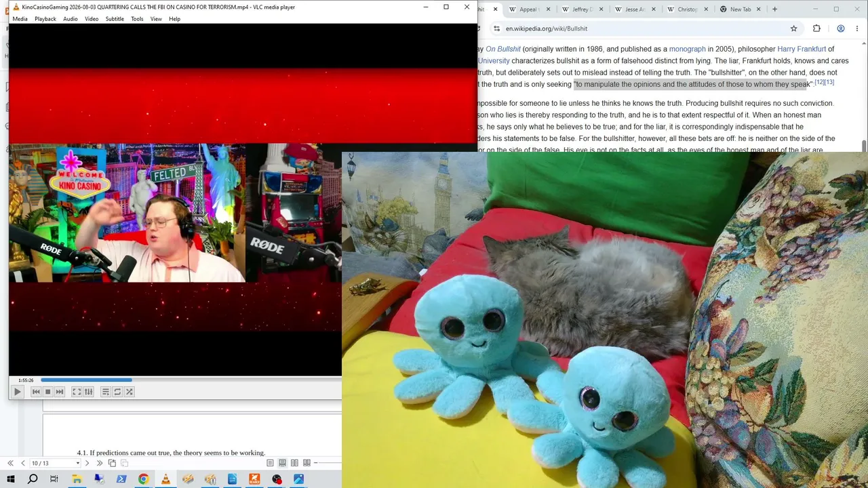
Task: Toggle VLC random shuffle mode
Action: [x=130, y=392]
